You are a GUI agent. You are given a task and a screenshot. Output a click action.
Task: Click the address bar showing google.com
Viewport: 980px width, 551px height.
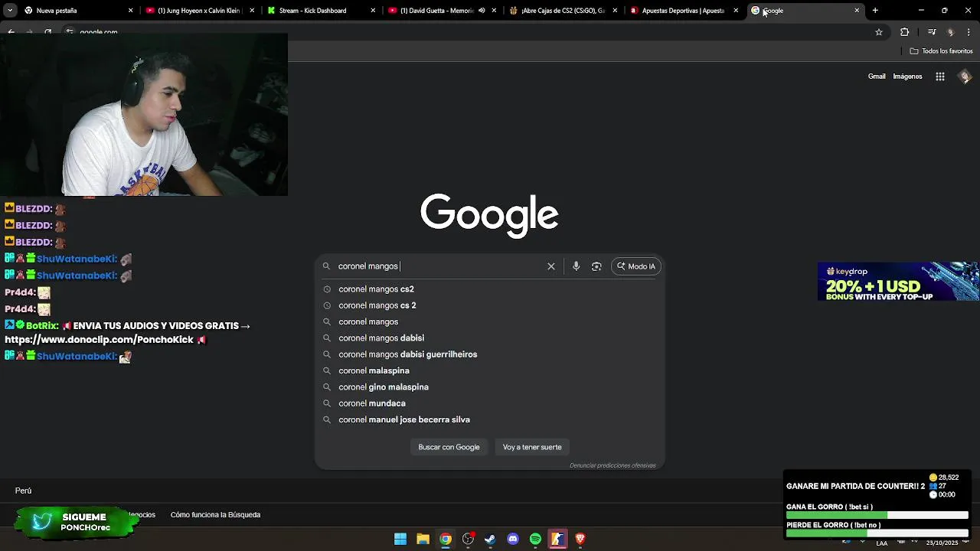point(98,32)
